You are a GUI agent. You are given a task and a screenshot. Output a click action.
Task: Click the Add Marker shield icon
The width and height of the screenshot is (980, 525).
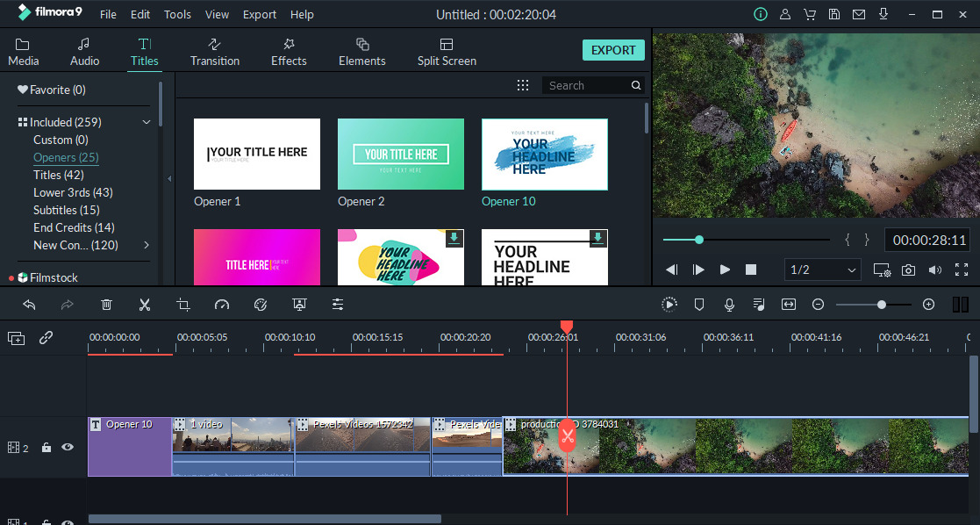(x=699, y=305)
